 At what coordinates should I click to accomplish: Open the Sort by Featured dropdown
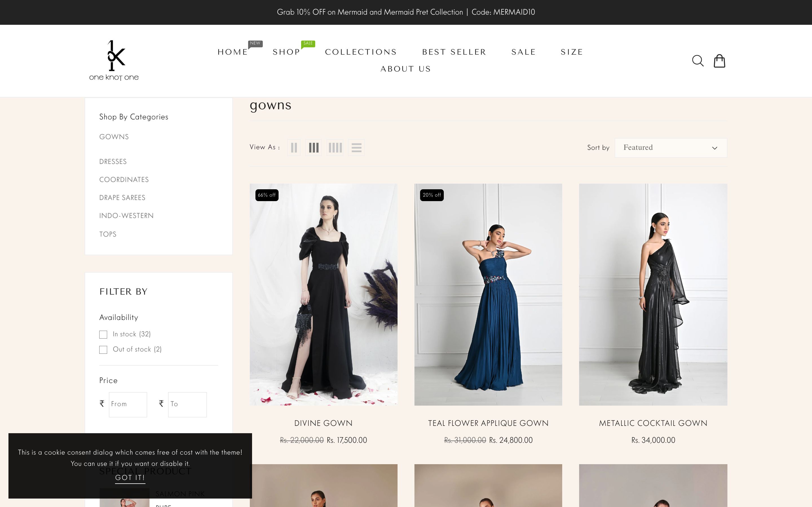[x=670, y=148]
